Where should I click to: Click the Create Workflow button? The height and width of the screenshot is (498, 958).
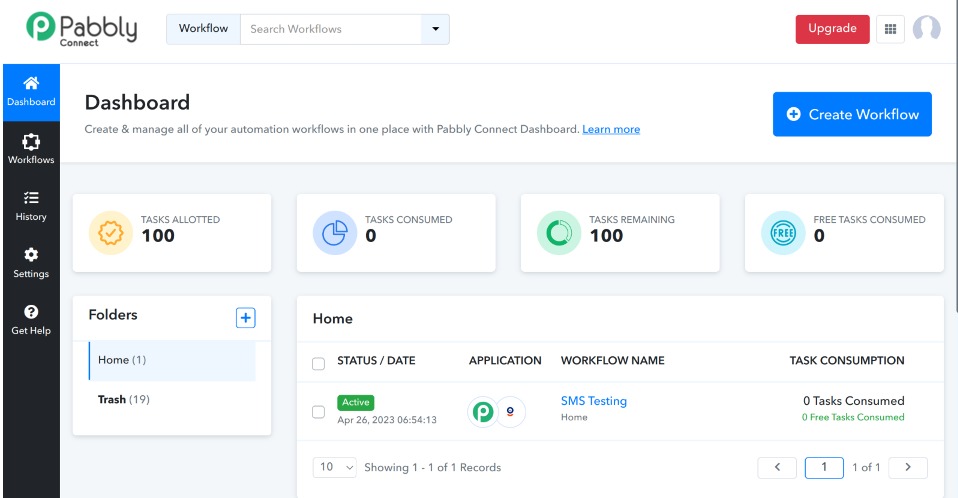pos(852,114)
